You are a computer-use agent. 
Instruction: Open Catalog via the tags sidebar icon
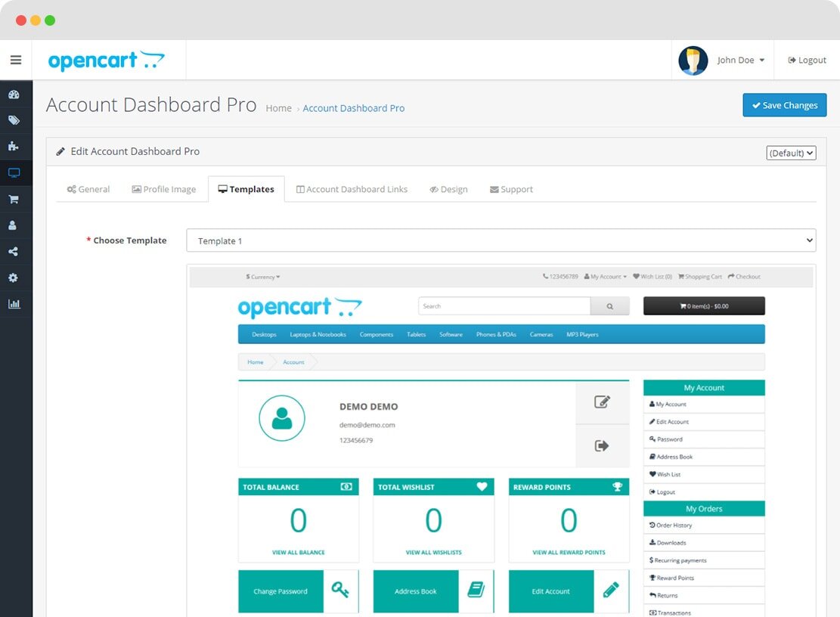click(14, 120)
